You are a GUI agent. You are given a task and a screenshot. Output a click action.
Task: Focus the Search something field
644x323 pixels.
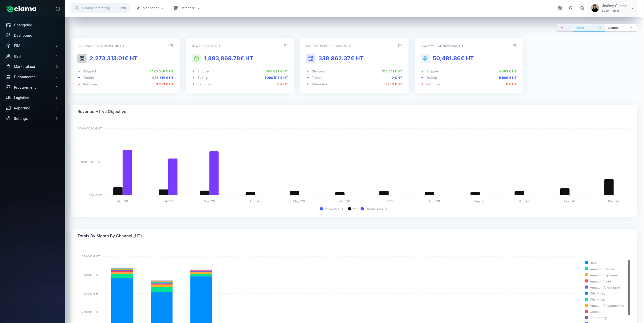click(100, 8)
